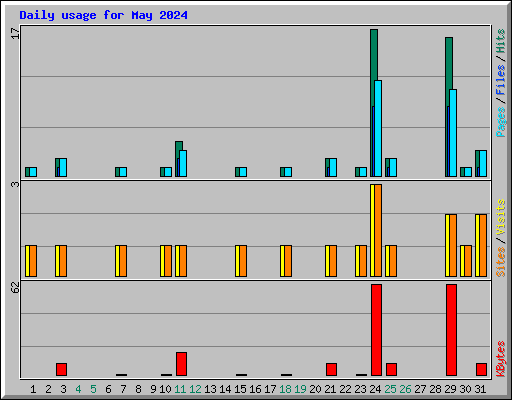
Task: Click the 'Daily usage for May 2024' title
Action: [x=103, y=15]
